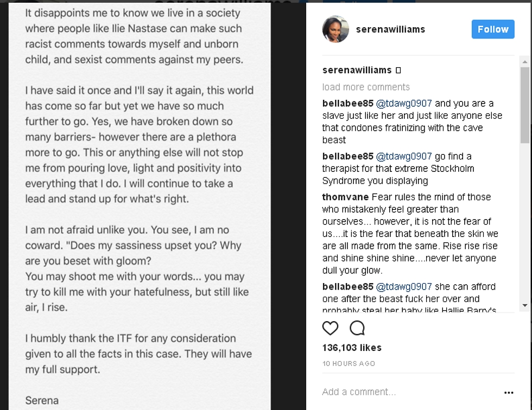The width and height of the screenshot is (532, 410).
Task: Open serenawilliams profile picture avatar
Action: point(335,29)
